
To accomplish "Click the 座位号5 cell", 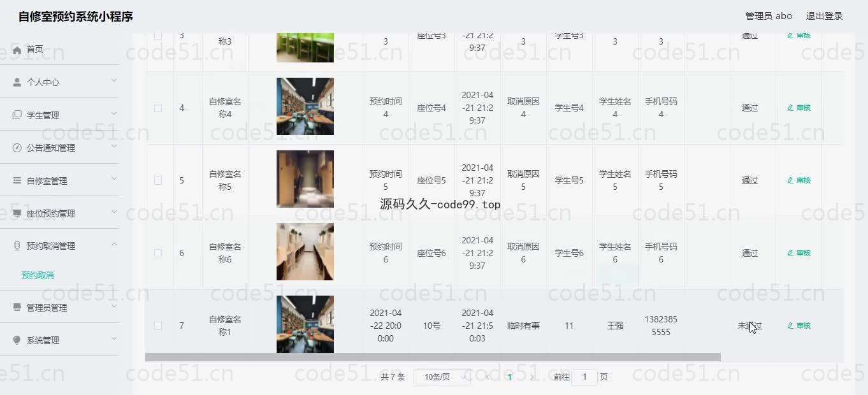I will coord(431,180).
